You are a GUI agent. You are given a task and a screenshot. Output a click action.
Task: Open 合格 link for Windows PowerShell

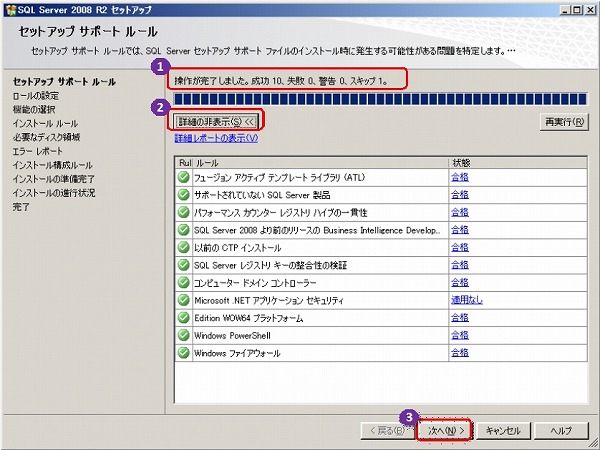click(x=460, y=336)
